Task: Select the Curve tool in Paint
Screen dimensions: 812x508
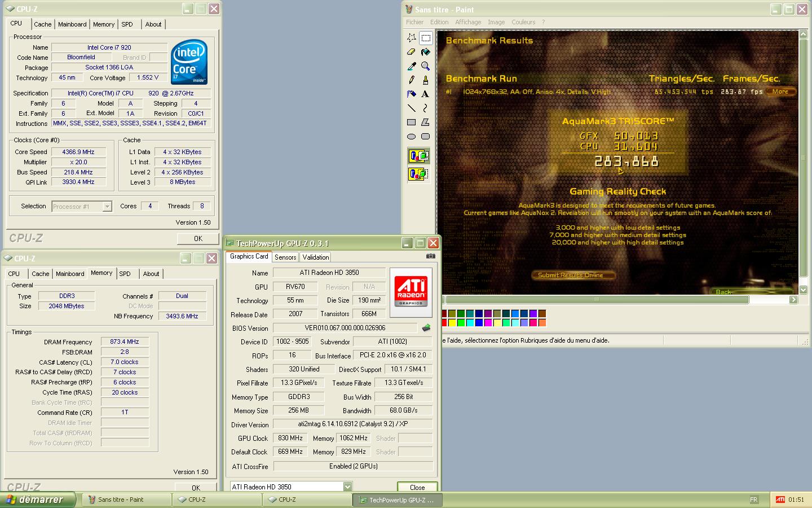Action: (426, 108)
